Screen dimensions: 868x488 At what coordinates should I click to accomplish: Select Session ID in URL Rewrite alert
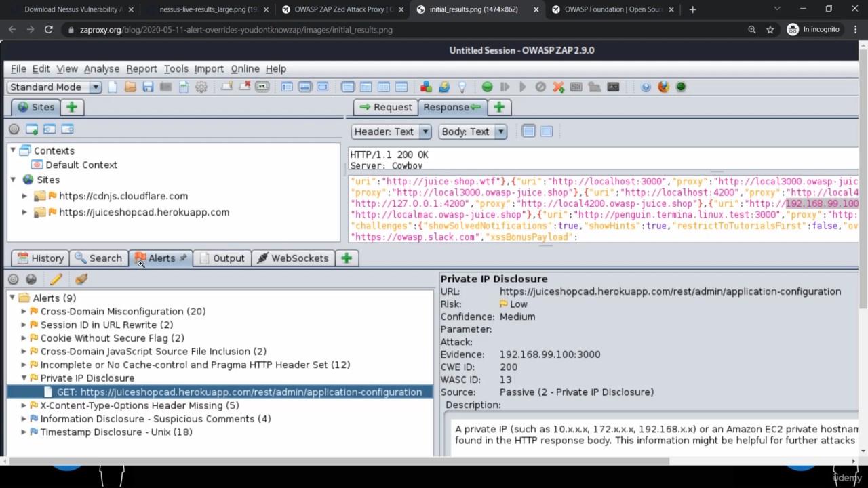(106, 325)
